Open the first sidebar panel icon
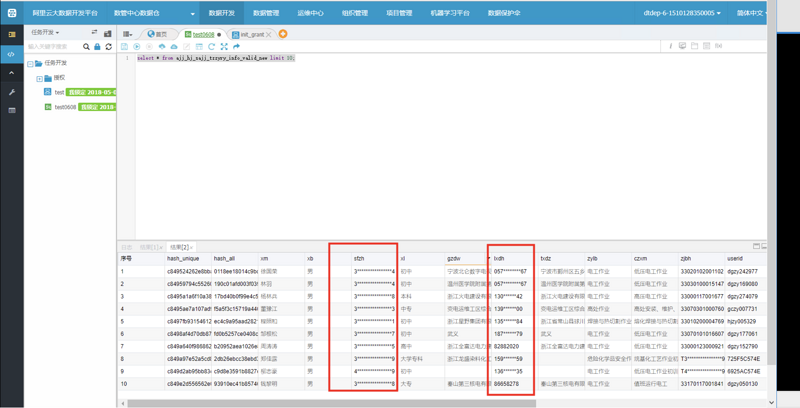The width and height of the screenshot is (800, 408). [12, 35]
